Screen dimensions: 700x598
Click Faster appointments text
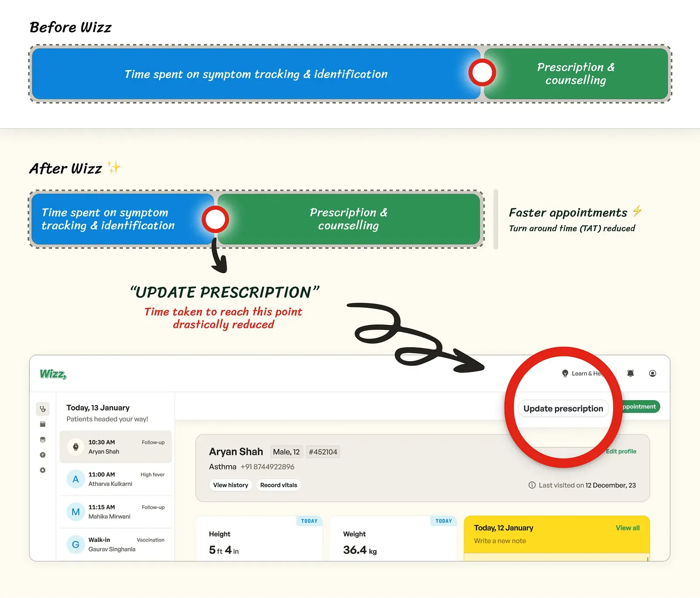568,213
